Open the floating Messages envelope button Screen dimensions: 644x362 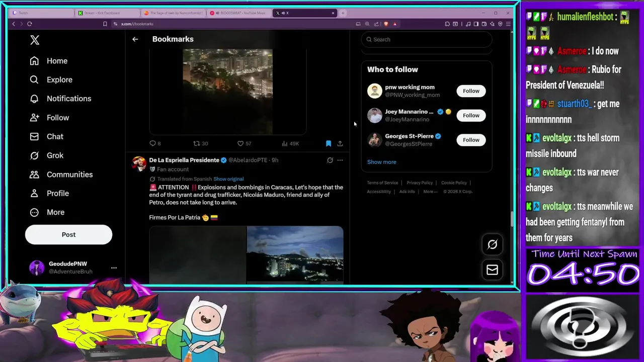(x=492, y=270)
